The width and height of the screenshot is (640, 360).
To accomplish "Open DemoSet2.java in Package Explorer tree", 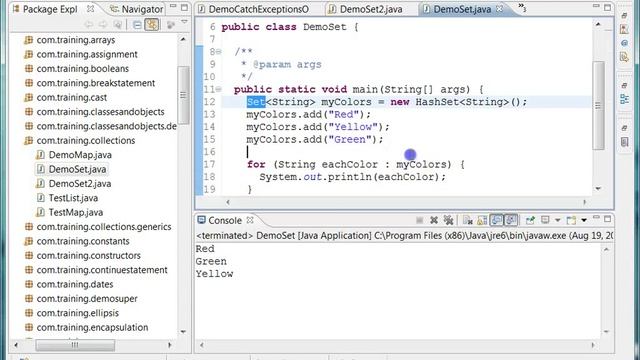I will coord(80,184).
